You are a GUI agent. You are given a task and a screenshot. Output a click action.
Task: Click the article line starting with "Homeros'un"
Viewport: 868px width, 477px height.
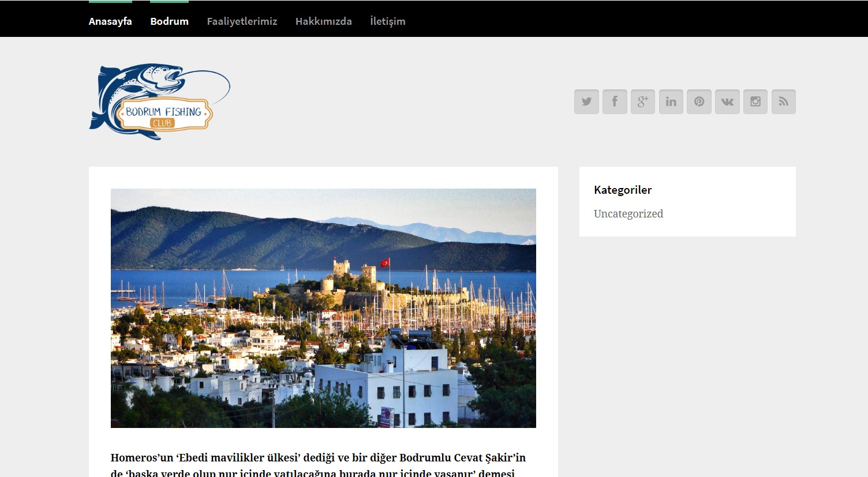[317, 458]
